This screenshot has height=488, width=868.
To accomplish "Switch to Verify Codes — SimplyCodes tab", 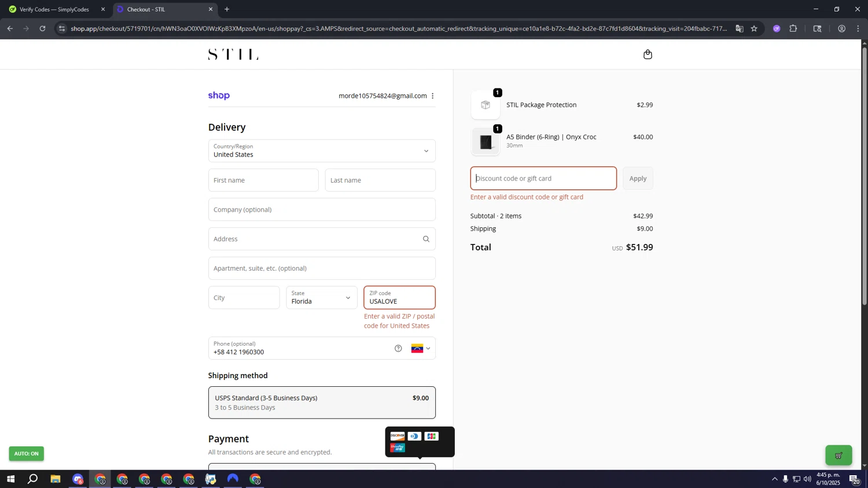I will point(55,9).
